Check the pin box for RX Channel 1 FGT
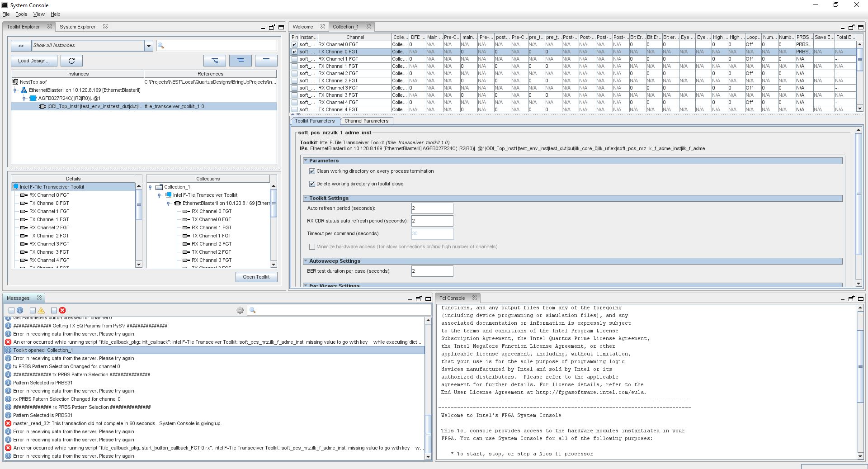The width and height of the screenshot is (868, 469). [295, 59]
